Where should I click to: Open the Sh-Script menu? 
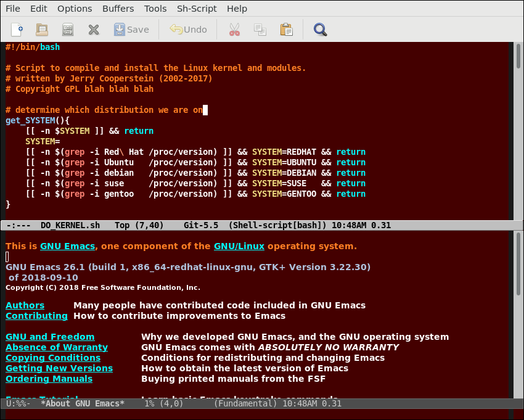(x=197, y=9)
